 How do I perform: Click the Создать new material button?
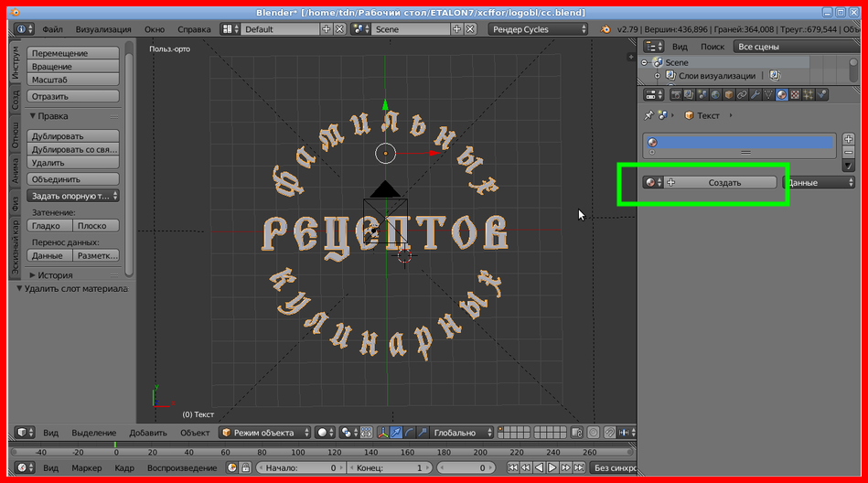[724, 182]
